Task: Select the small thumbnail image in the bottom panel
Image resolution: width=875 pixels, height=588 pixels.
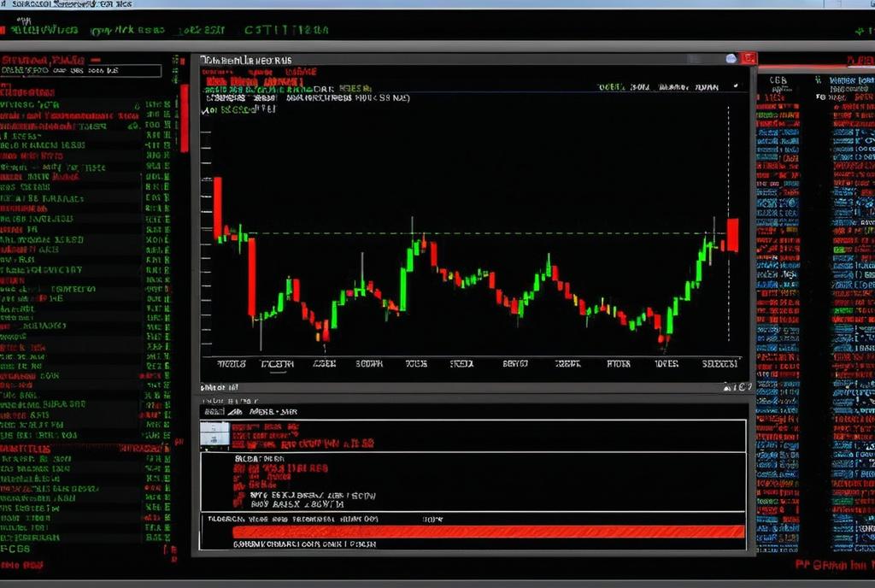Action: [214, 434]
